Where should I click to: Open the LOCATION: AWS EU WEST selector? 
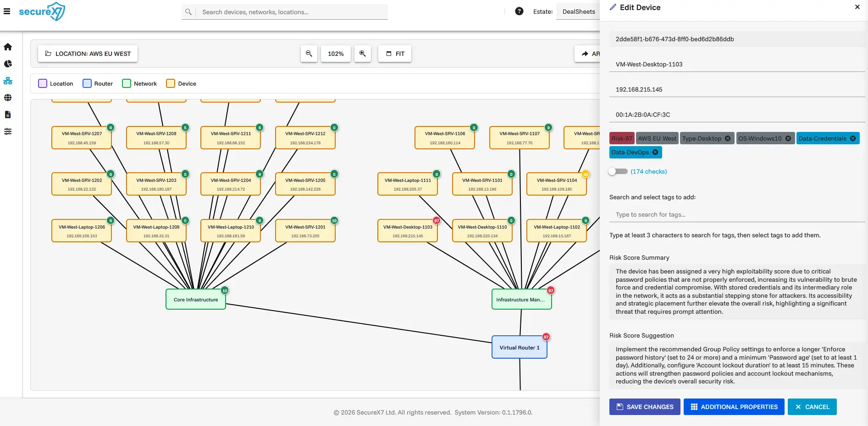(x=88, y=54)
